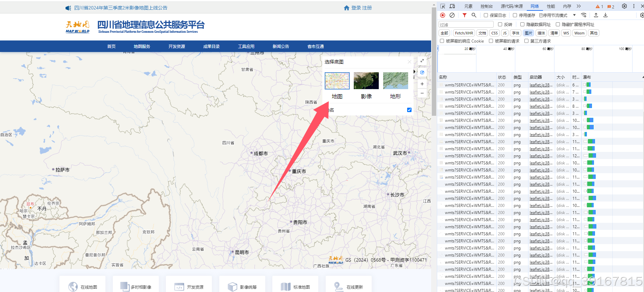
Task: Open the 地图服务 navigation menu
Action: click(x=142, y=46)
